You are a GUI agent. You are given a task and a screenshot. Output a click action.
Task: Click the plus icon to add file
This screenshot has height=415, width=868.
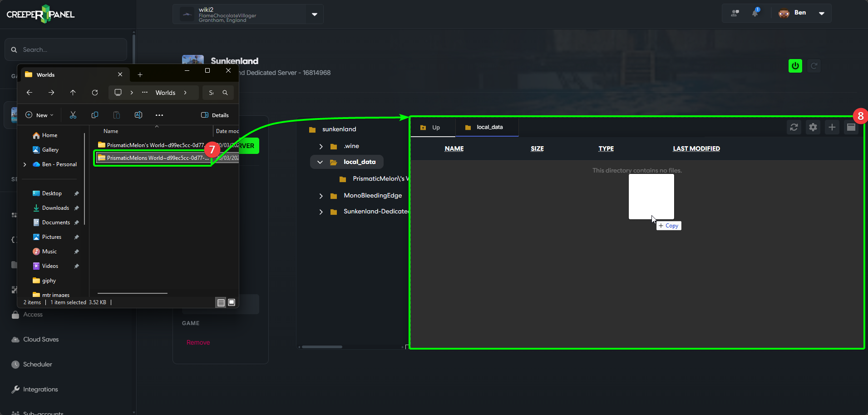(832, 128)
